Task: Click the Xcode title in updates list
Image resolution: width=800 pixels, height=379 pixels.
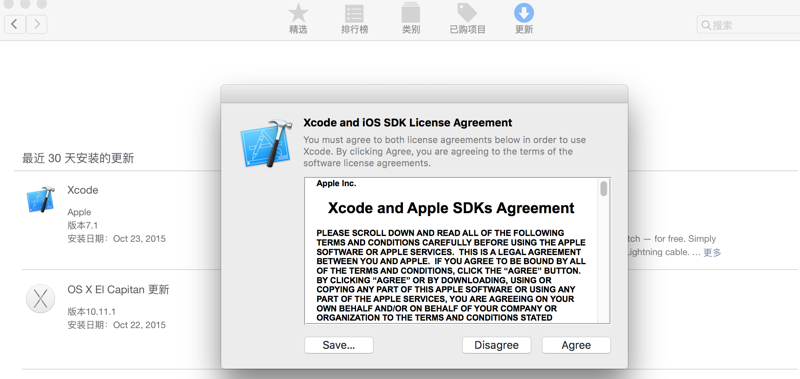Action: point(83,190)
